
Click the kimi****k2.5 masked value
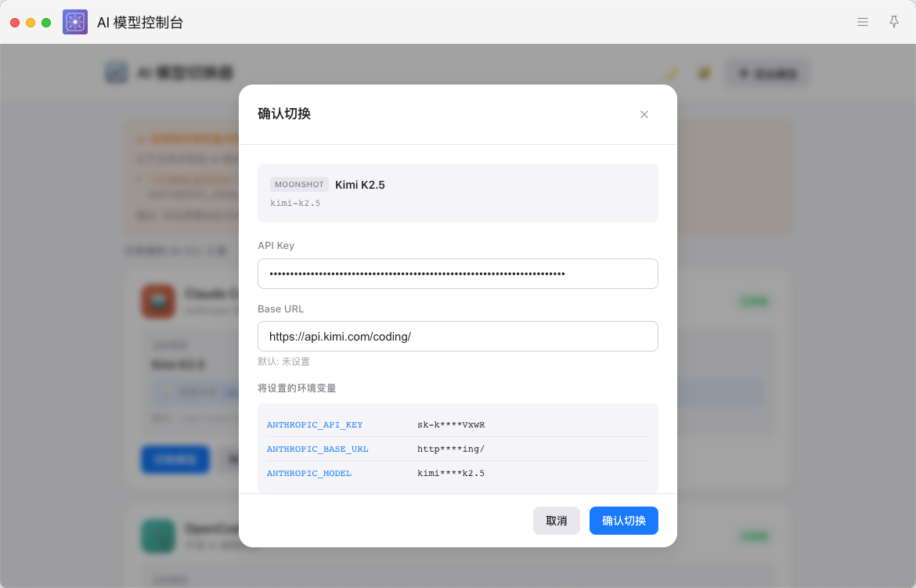point(451,474)
